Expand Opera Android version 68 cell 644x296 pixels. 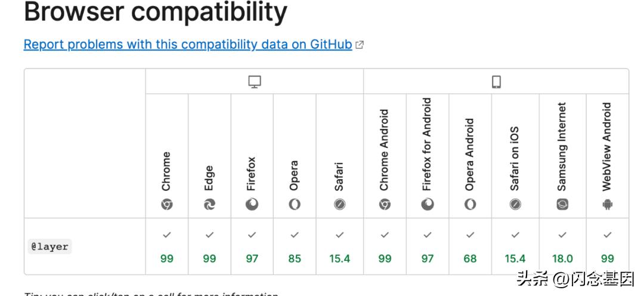coord(470,246)
